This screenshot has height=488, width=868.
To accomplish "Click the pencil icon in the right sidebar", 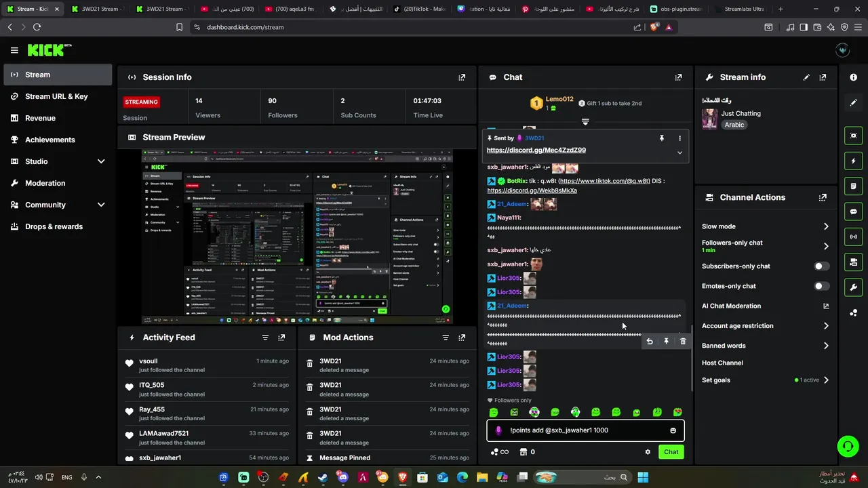I will tap(853, 103).
